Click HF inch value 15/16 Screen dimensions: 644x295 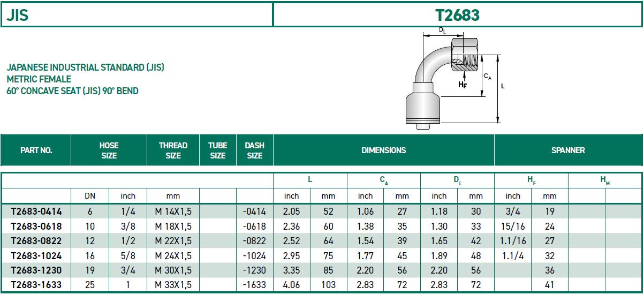coord(513,226)
